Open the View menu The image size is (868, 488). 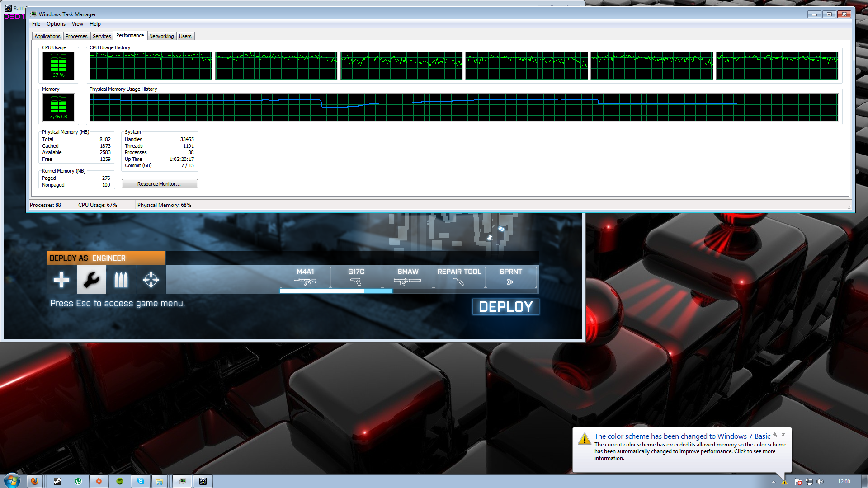coord(77,24)
